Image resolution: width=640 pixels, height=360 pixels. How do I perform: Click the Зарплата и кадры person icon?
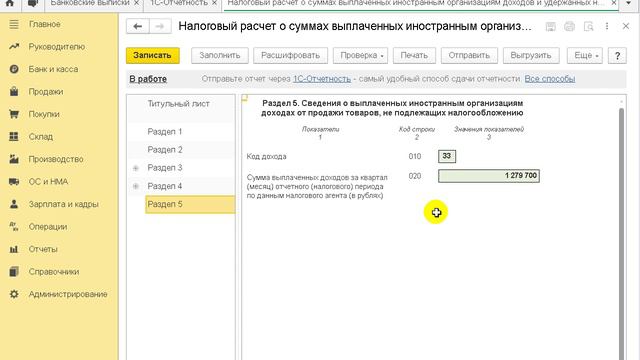(x=14, y=204)
